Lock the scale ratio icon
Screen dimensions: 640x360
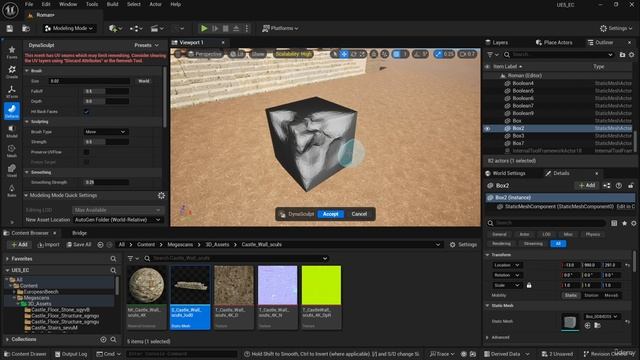529,285
